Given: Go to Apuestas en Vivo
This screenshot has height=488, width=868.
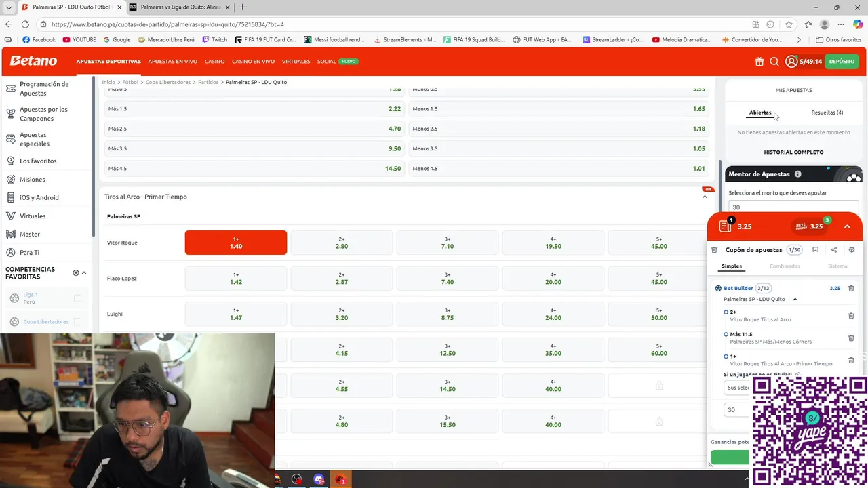Looking at the screenshot, I should pos(172,62).
